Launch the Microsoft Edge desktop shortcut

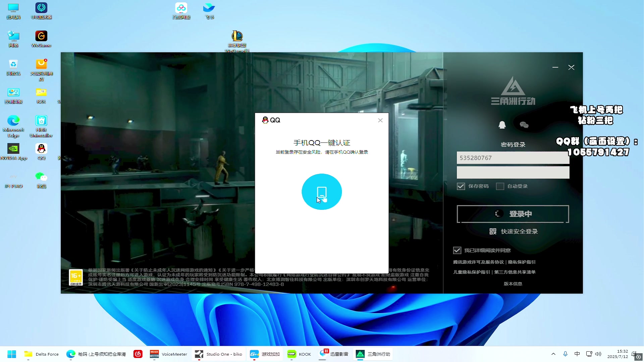[x=13, y=126]
